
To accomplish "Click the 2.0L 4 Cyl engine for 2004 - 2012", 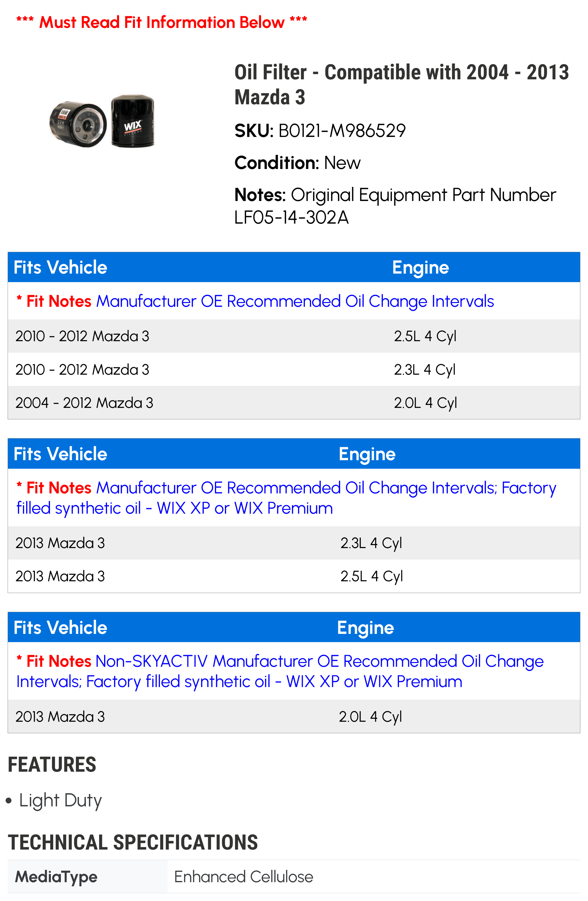I will point(425,403).
